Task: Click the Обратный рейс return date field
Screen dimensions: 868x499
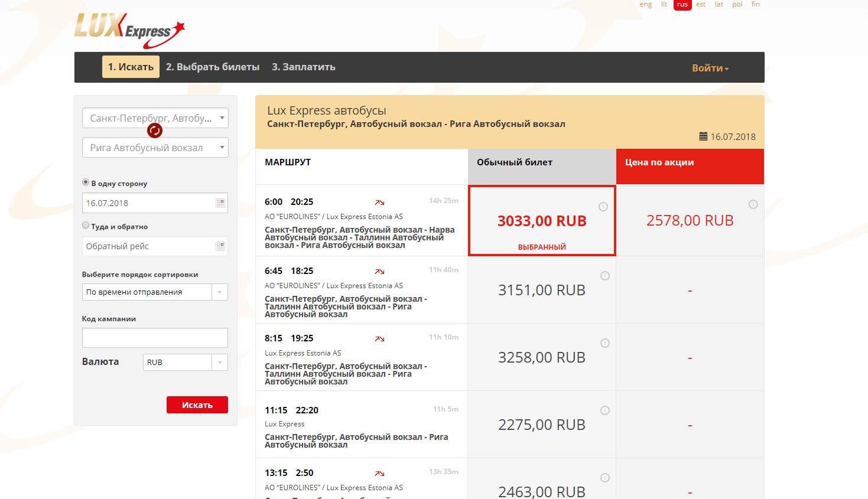Action: click(155, 246)
